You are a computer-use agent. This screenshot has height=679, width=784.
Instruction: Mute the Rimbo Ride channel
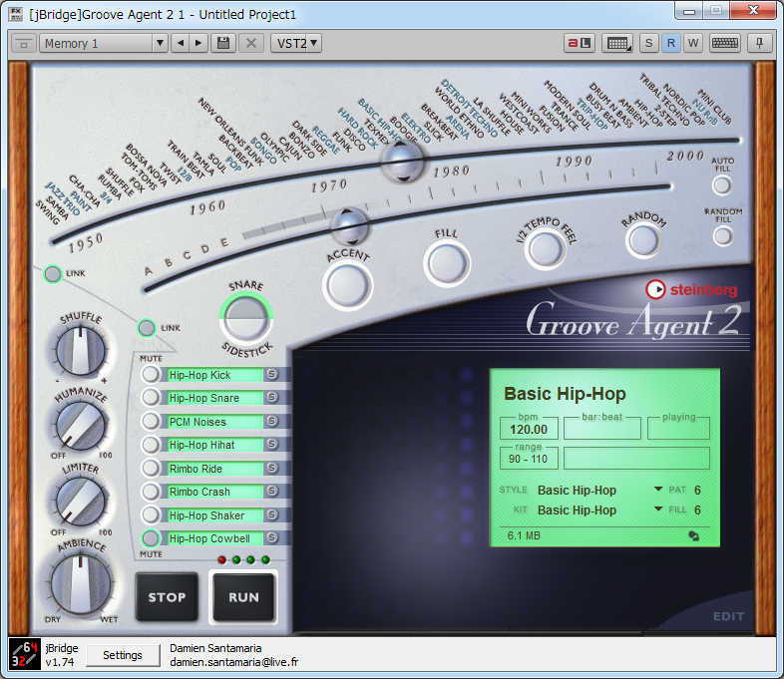click(x=151, y=468)
